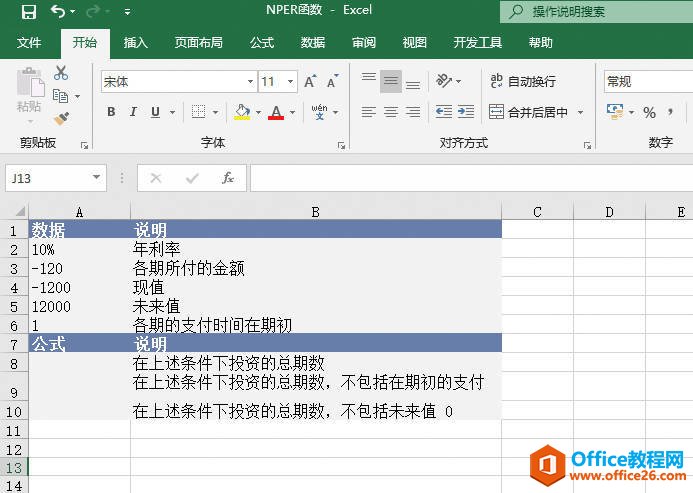
Task: Switch to the 数据 ribbon tab
Action: pos(313,43)
